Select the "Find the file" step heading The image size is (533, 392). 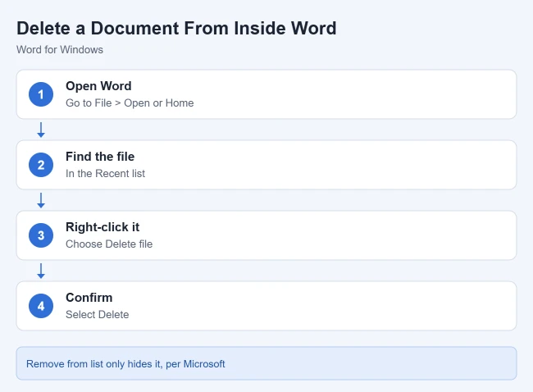tap(100, 157)
